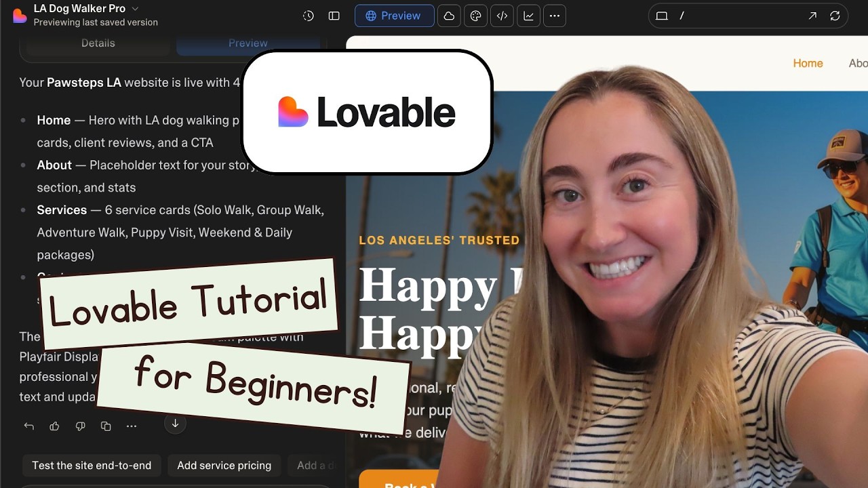This screenshot has width=868, height=488.
Task: Expand the LA Dog Walker Pro project dropdown
Action: point(135,8)
